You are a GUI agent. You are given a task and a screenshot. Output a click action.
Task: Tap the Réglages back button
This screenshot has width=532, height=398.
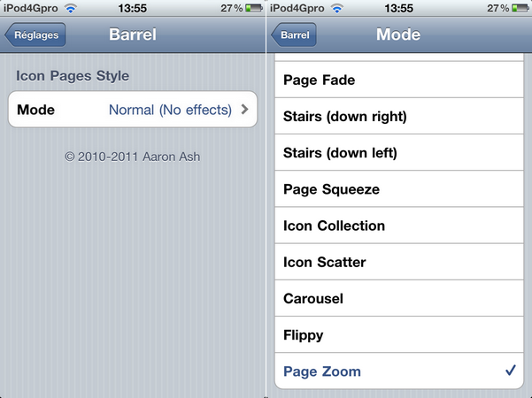click(x=34, y=35)
